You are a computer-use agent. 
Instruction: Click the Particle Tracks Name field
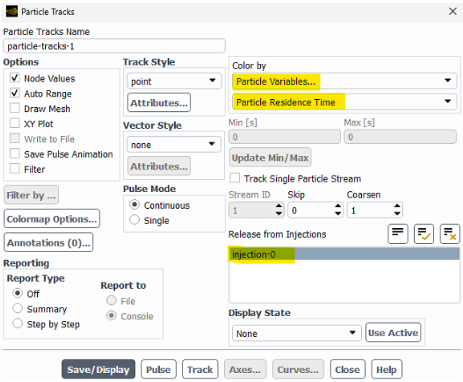coord(114,46)
